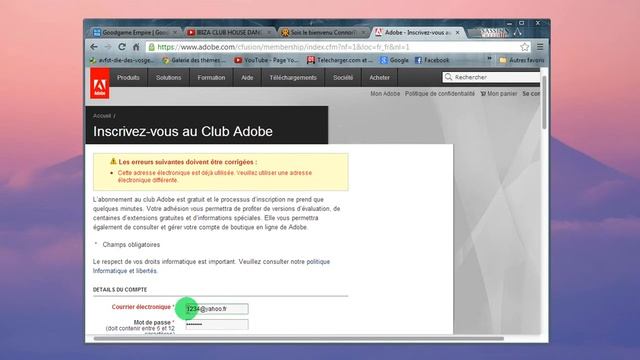Open the Autres favoris folder
Viewport: 640px width, 360px height.
(x=522, y=60)
